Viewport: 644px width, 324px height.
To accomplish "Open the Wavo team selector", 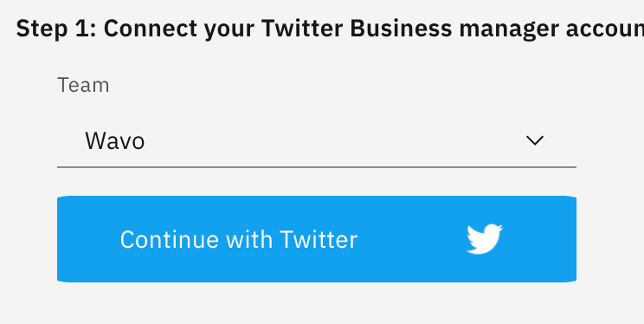I will pyautogui.click(x=317, y=140).
